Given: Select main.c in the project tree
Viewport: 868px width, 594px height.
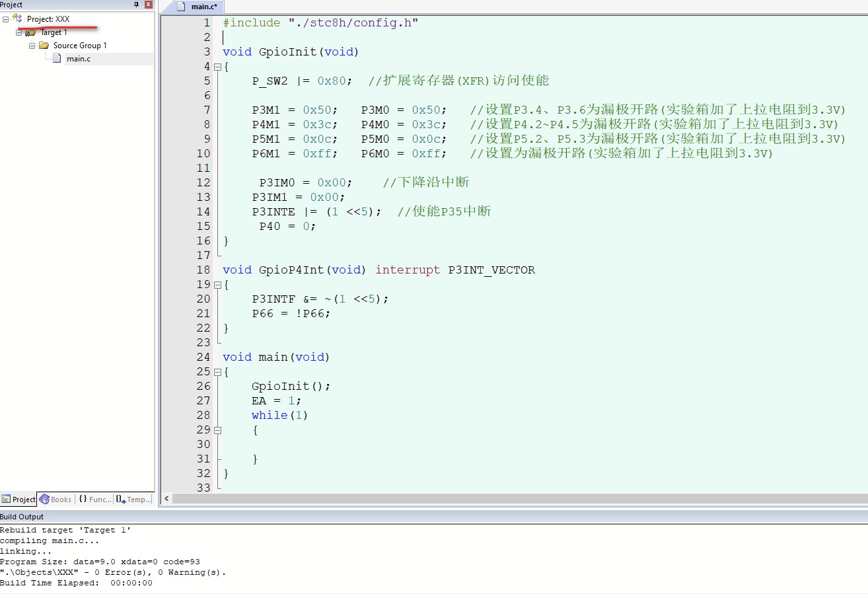Looking at the screenshot, I should [x=79, y=59].
